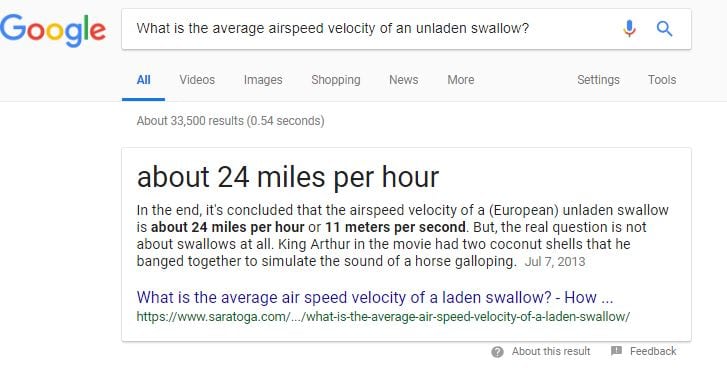Click the Feedback text link

pos(653,351)
